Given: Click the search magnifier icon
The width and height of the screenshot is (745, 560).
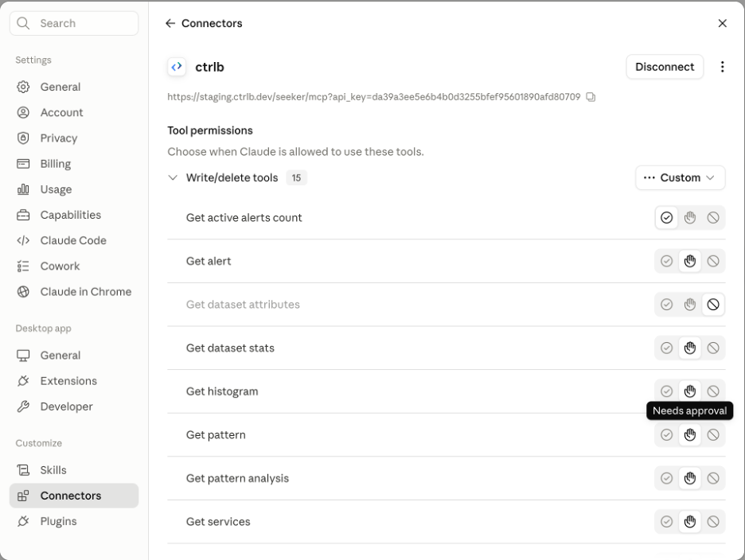Looking at the screenshot, I should (23, 23).
